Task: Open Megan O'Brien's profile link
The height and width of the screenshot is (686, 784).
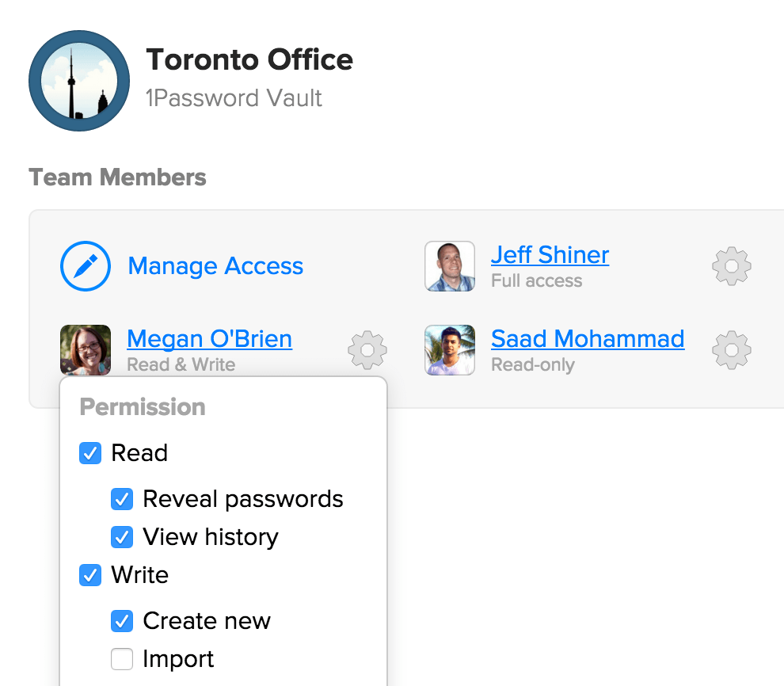Action: (x=210, y=339)
